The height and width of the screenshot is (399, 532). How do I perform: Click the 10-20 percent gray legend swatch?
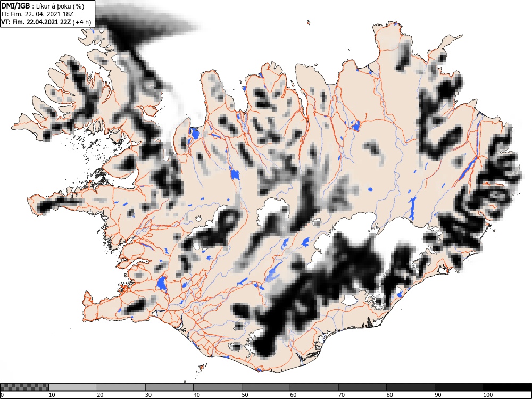pos(73,387)
